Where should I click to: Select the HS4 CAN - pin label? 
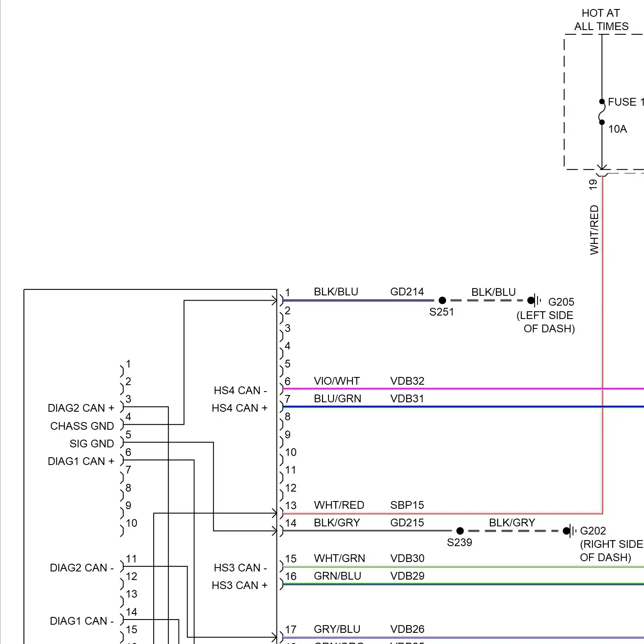point(240,390)
